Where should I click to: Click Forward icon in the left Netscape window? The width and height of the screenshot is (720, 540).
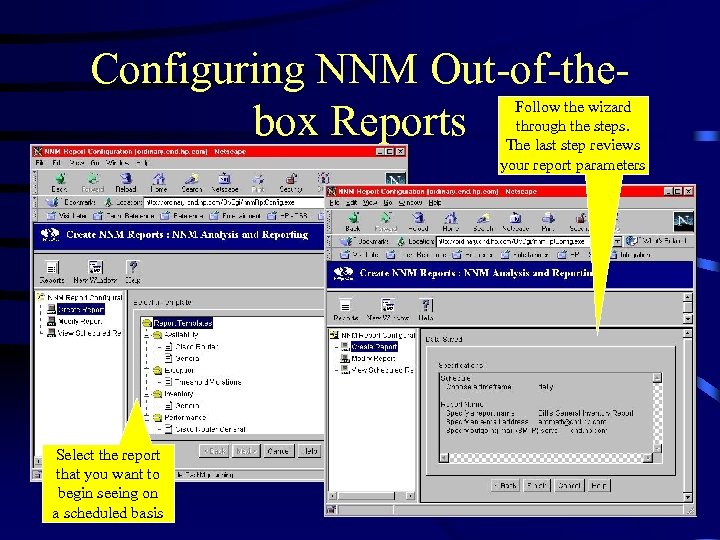coord(93,182)
